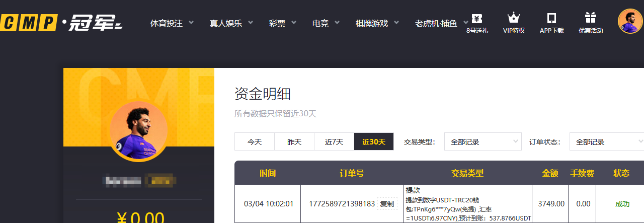Click the APP下载 tablet icon

(551, 19)
